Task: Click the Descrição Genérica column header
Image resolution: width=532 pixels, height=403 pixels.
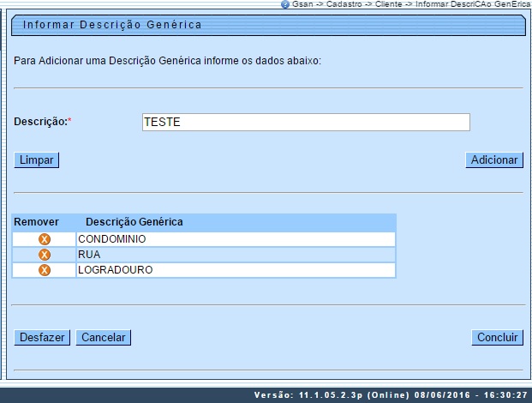Action: [134, 222]
